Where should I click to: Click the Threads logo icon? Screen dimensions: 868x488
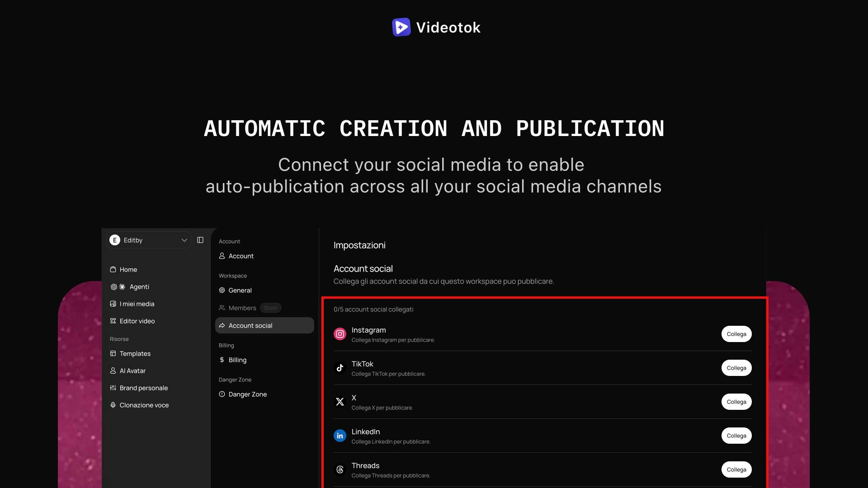pos(340,469)
